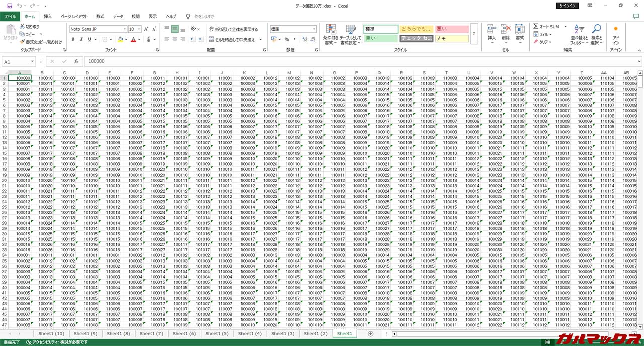The image size is (644, 346).
Task: Click the AutoSum (オート SUM) sigma icon
Action: tap(537, 27)
